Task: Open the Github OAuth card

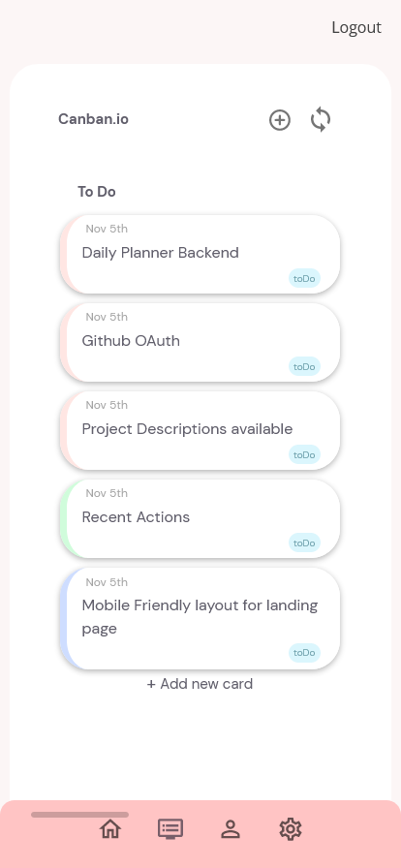Action: click(200, 342)
